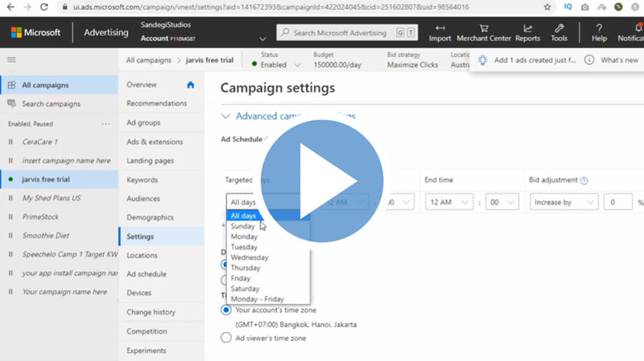Click the Search Microsoft Advertising field
Image resolution: width=644 pixels, height=361 pixels.
(x=348, y=33)
